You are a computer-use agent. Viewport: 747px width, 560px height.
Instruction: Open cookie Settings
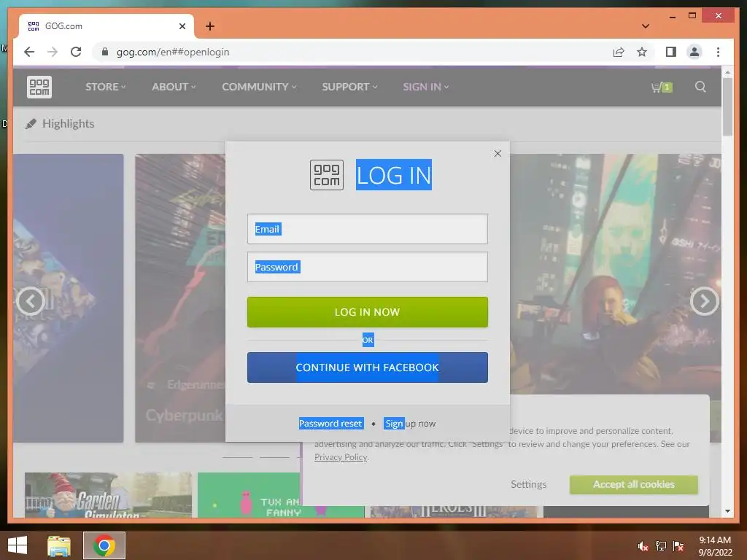[528, 484]
